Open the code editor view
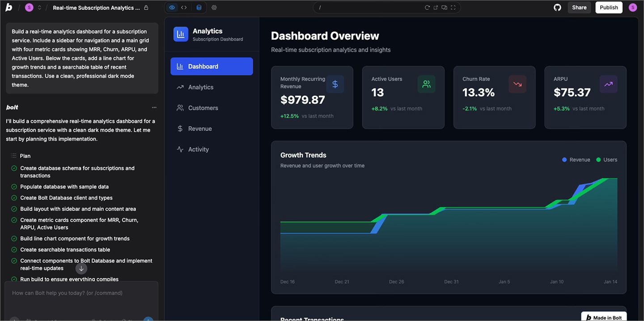 (184, 7)
